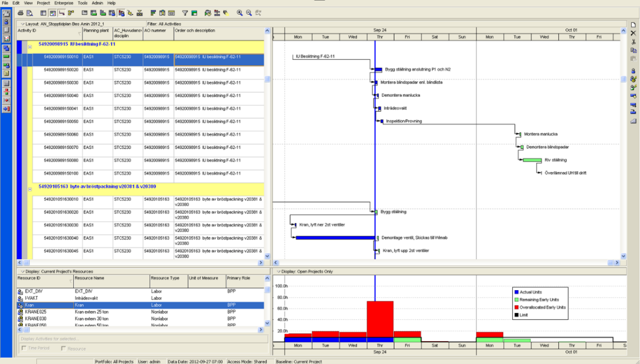Click the Schedule icon with clock
The image size is (640, 364).
208,13
